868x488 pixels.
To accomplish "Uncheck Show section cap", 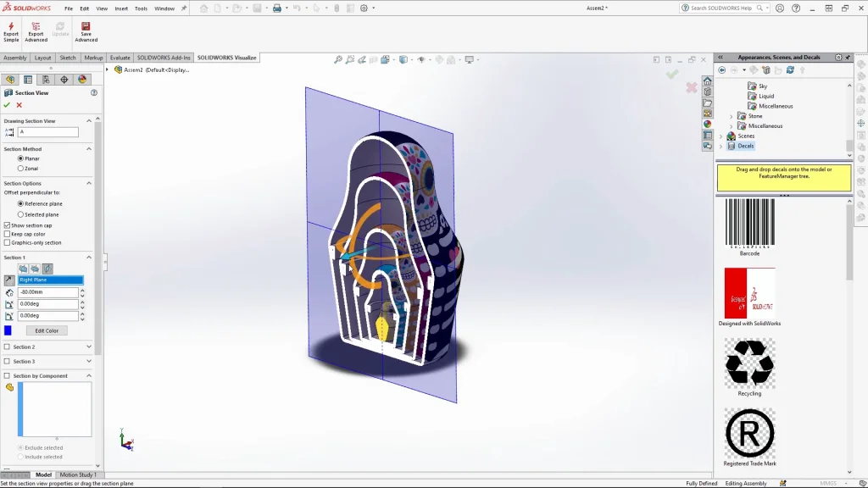I will (x=8, y=225).
